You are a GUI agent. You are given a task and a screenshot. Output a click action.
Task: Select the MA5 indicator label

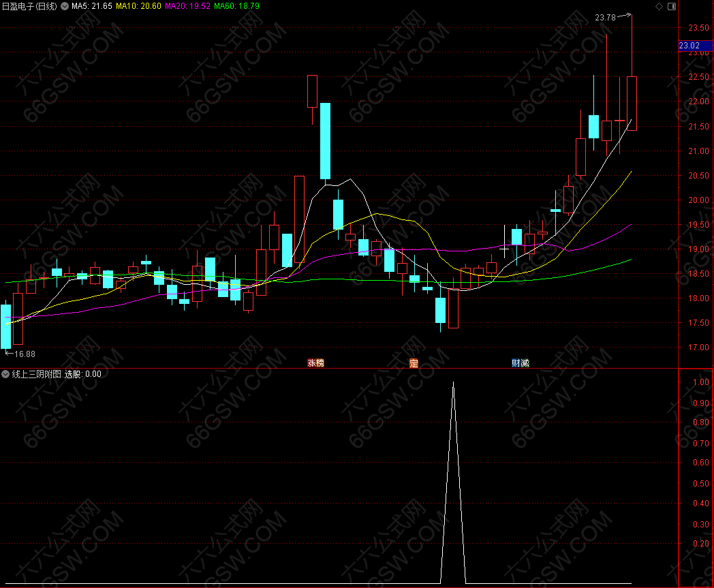(x=91, y=6)
